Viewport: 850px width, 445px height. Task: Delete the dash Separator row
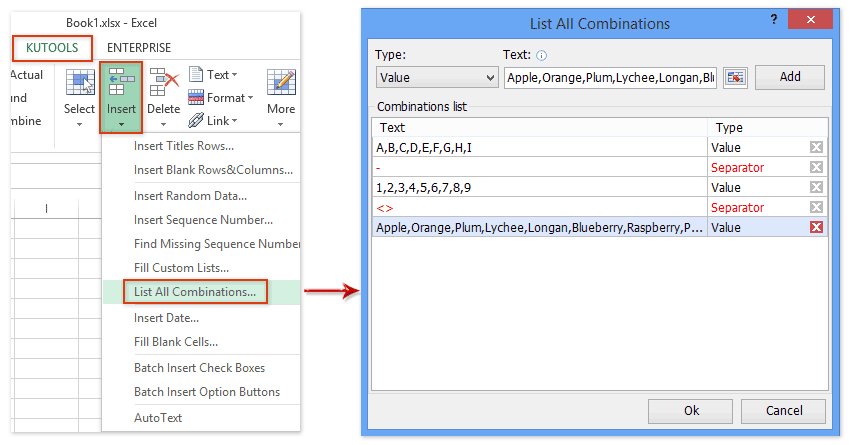(816, 168)
